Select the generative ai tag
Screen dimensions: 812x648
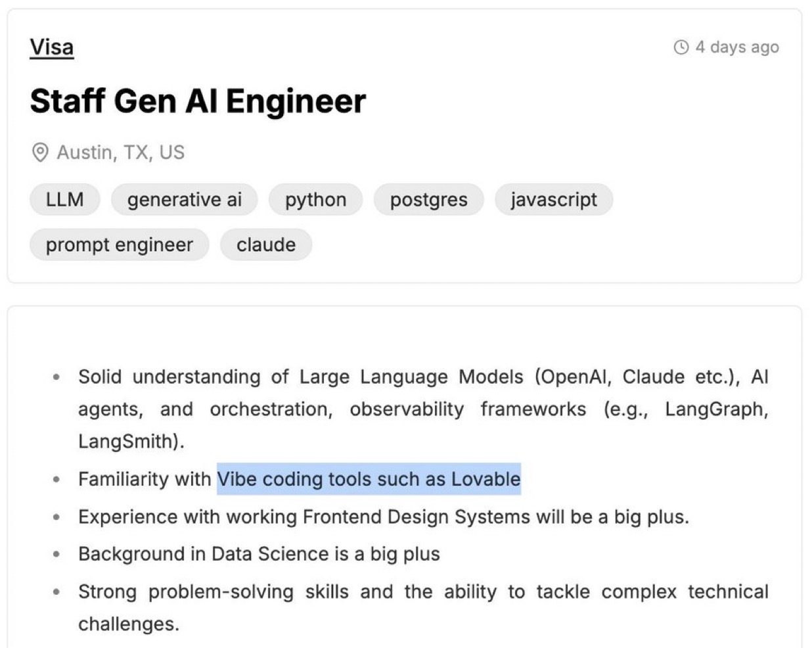pyautogui.click(x=184, y=200)
